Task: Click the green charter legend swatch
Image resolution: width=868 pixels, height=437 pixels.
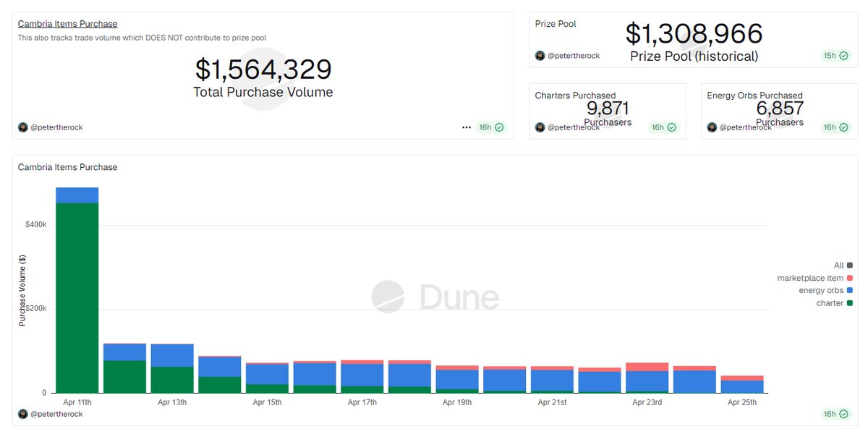Action: point(850,303)
